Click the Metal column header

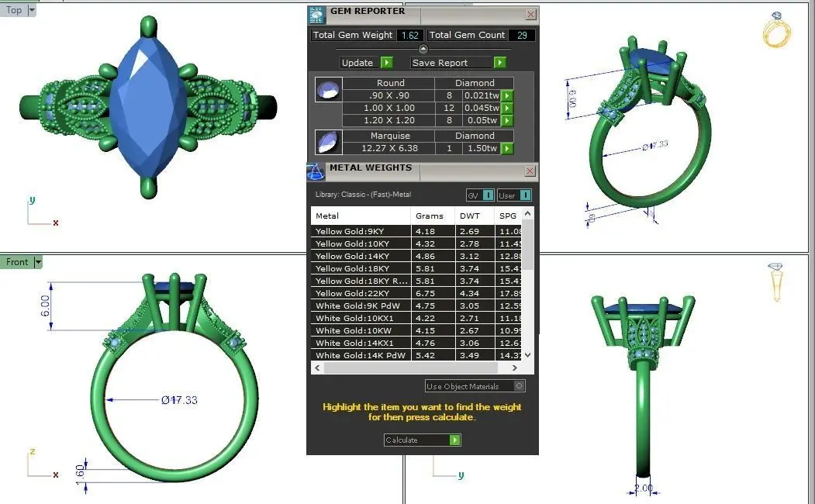click(361, 216)
